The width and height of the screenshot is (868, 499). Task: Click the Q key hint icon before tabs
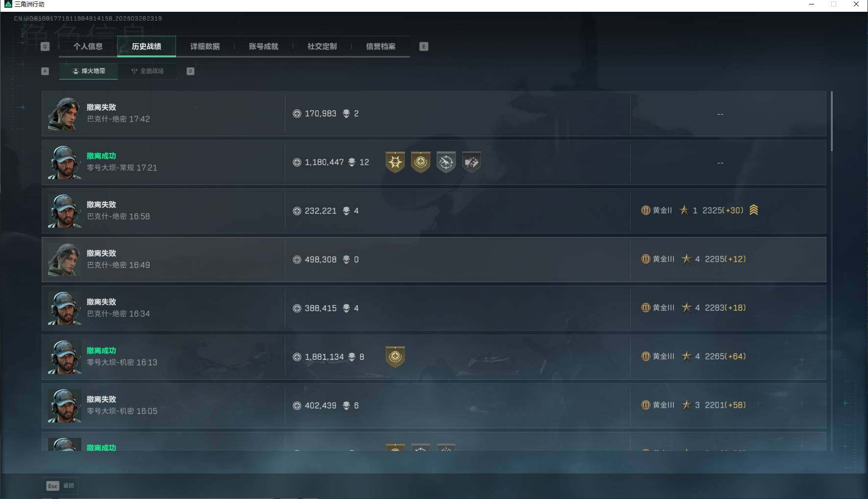point(45,47)
